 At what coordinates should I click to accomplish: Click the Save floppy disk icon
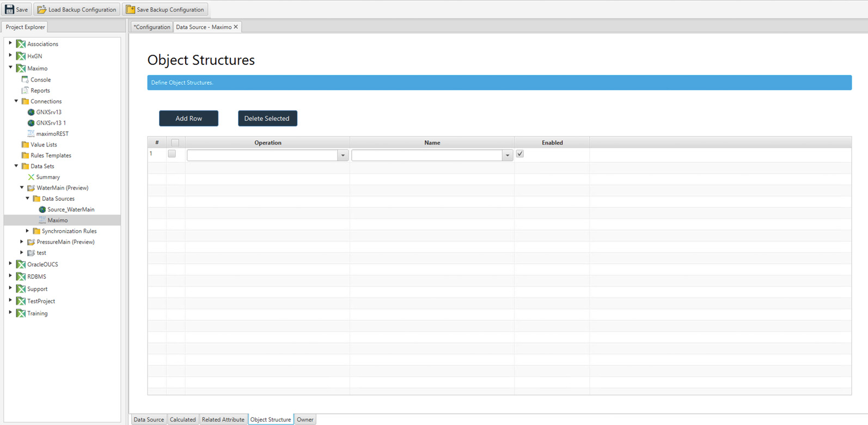[9, 10]
